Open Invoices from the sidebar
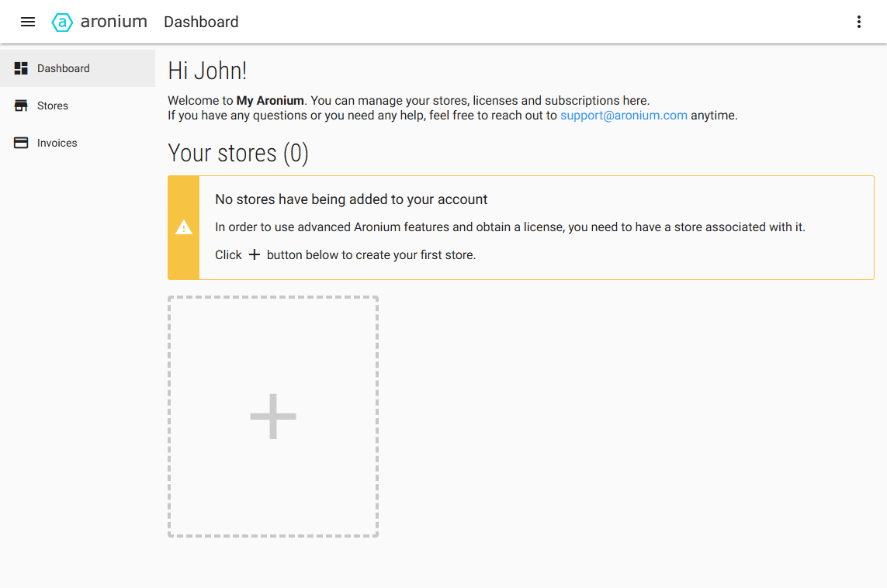This screenshot has height=588, width=887. pyautogui.click(x=57, y=142)
